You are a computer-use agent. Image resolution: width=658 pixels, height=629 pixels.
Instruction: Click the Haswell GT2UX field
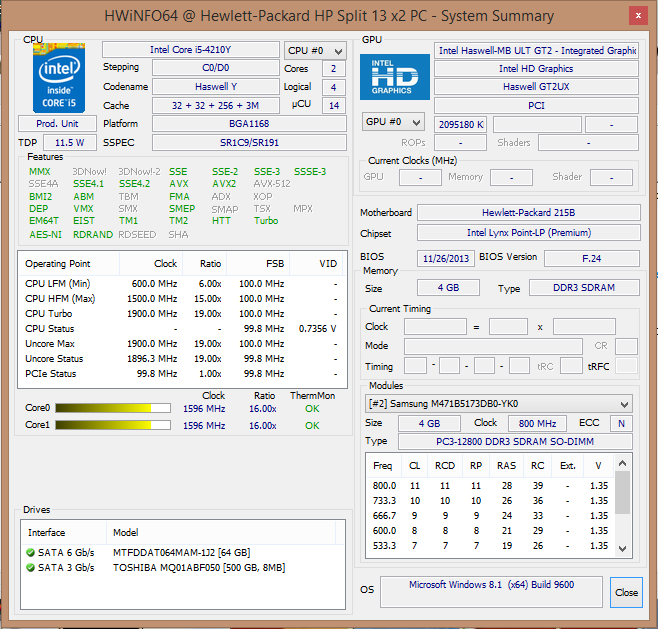pos(536,87)
